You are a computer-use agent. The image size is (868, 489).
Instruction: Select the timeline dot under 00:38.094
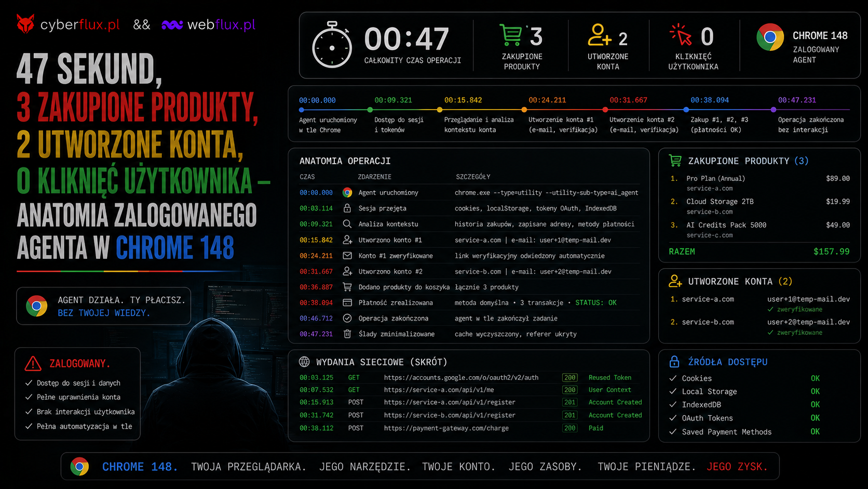(686, 110)
